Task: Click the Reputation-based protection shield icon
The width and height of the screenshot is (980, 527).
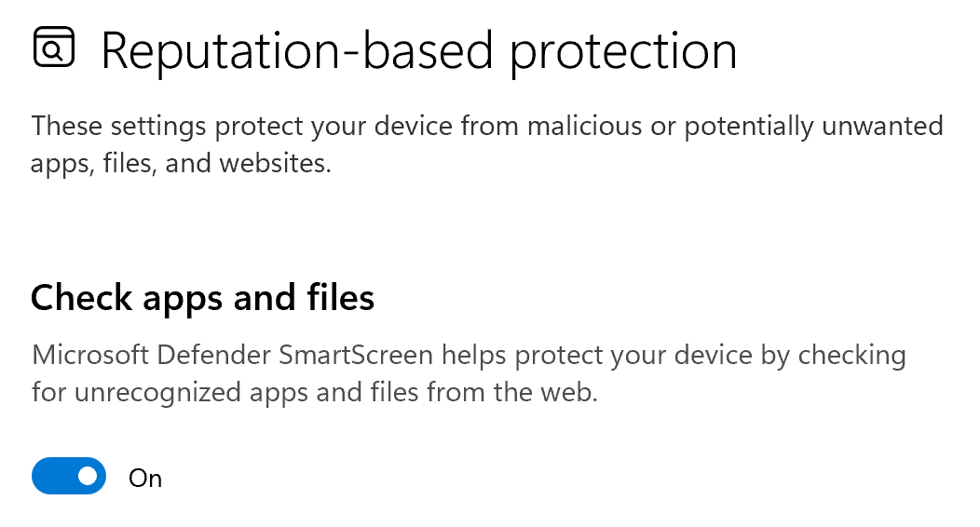Action: 53,47
